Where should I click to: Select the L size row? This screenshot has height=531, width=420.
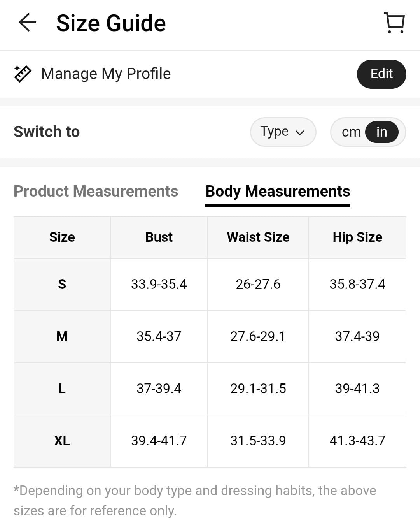coord(62,389)
